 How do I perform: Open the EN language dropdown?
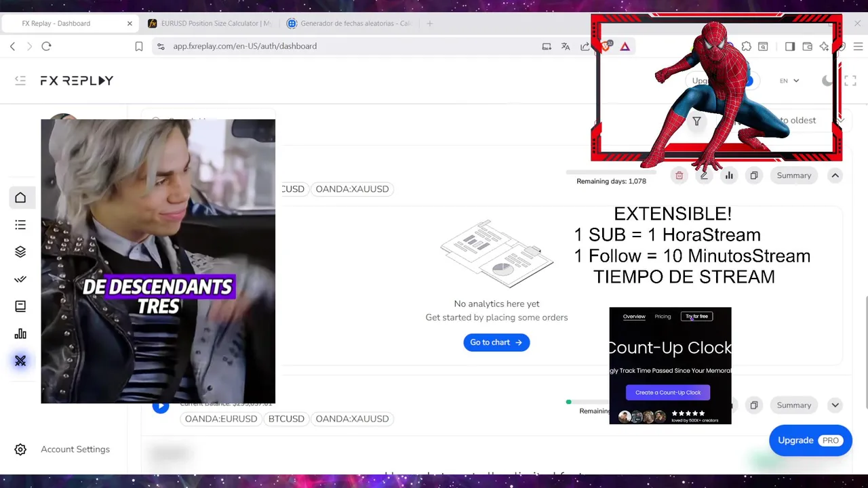(789, 81)
